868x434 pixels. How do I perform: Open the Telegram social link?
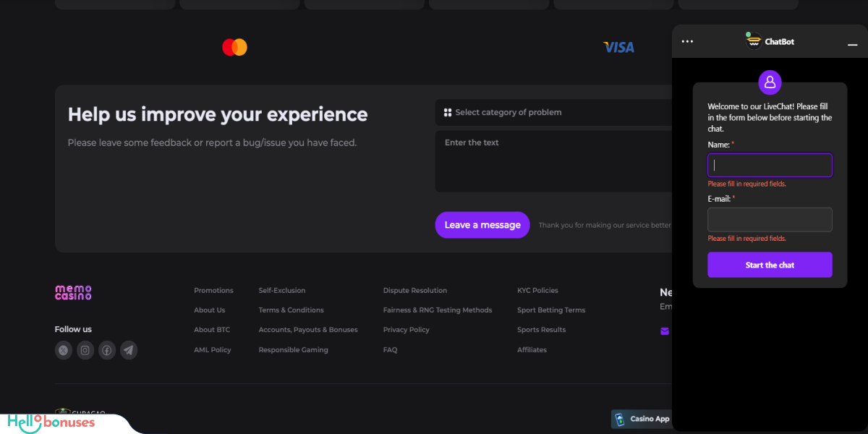click(x=129, y=350)
